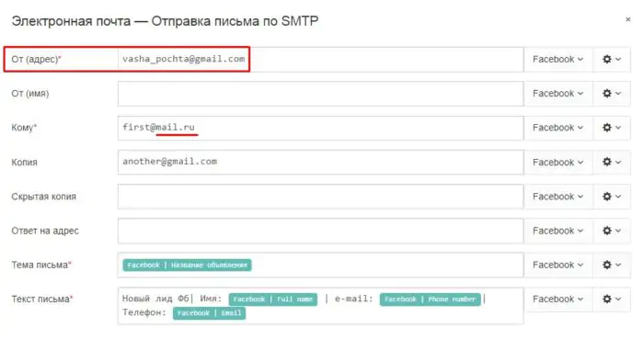Open gear settings for Тема письма row
The width and height of the screenshot is (644, 339).
tap(612, 265)
